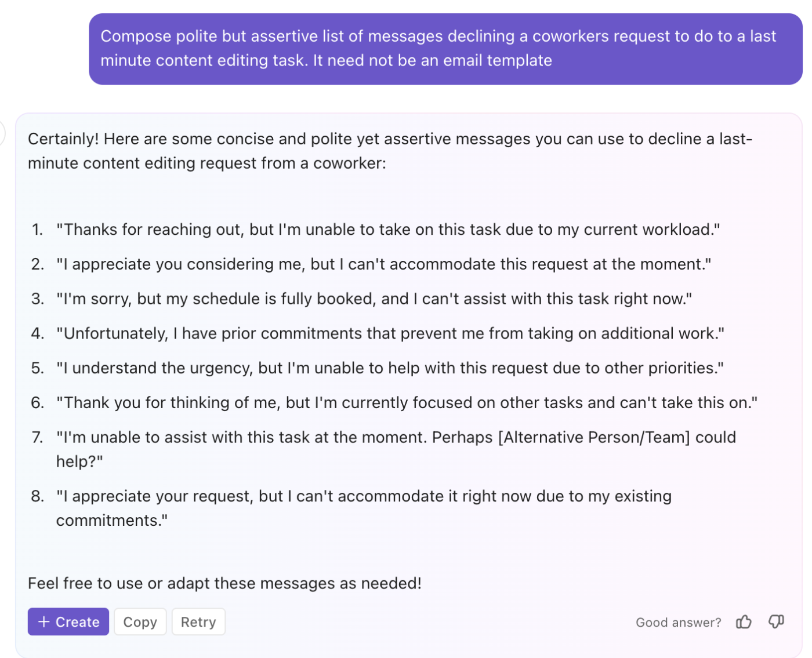Click the 'Good answer?' label
This screenshot has width=812, height=658.
pos(678,622)
